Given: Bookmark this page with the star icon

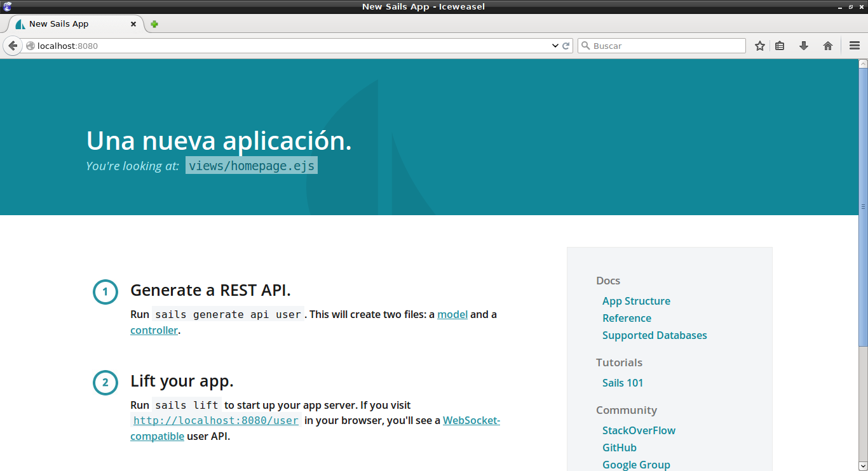Looking at the screenshot, I should 759,46.
